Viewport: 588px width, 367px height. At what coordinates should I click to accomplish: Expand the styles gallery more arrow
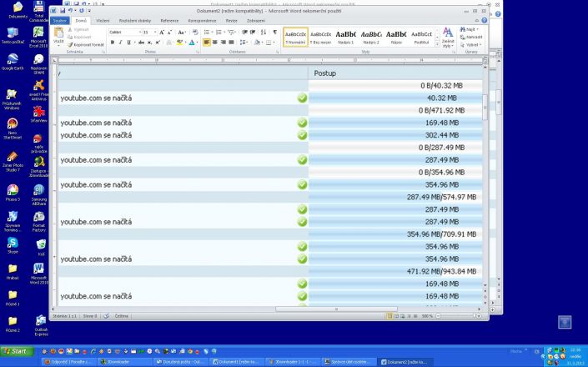(437, 44)
